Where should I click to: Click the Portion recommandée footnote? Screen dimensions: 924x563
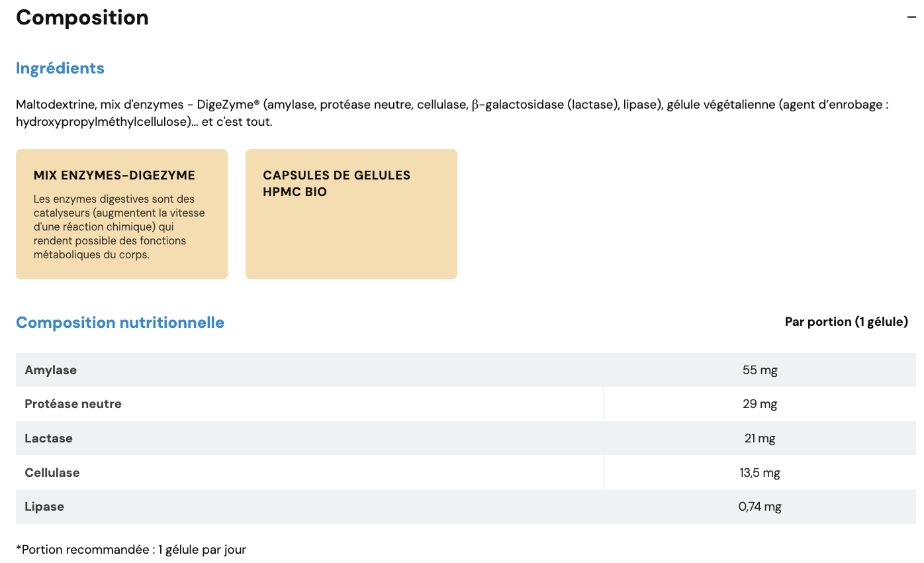click(131, 550)
